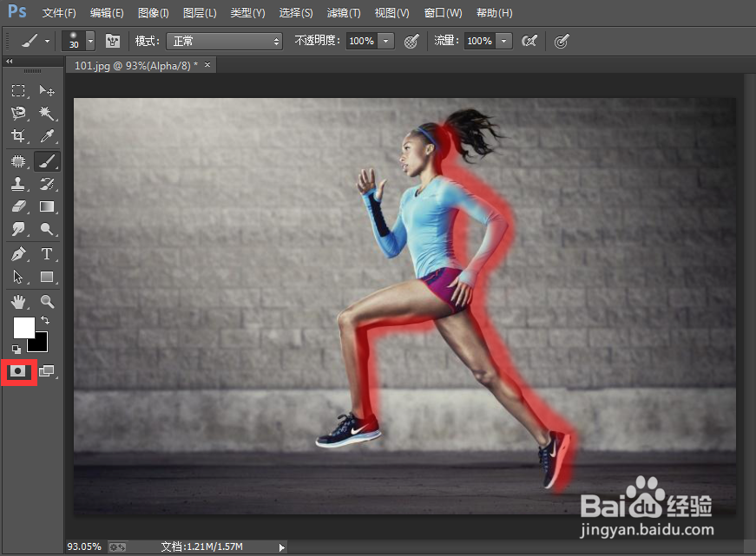Image resolution: width=756 pixels, height=556 pixels.
Task: Open the tool preset picker arrow
Action: [x=47, y=42]
